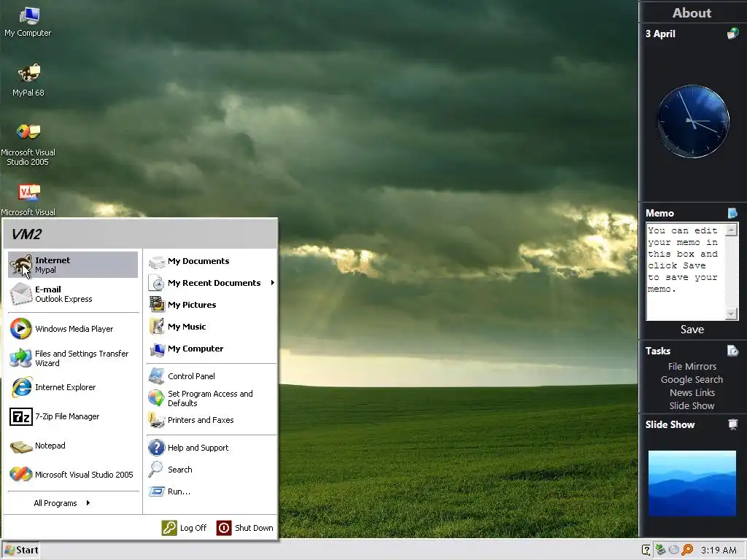
Task: Open File Mirrors task link
Action: coord(692,366)
